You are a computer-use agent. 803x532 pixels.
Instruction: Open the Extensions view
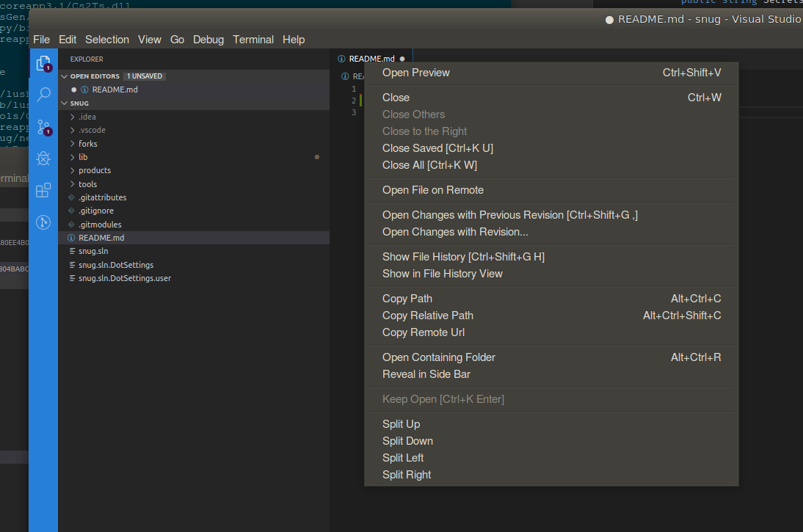tap(43, 190)
